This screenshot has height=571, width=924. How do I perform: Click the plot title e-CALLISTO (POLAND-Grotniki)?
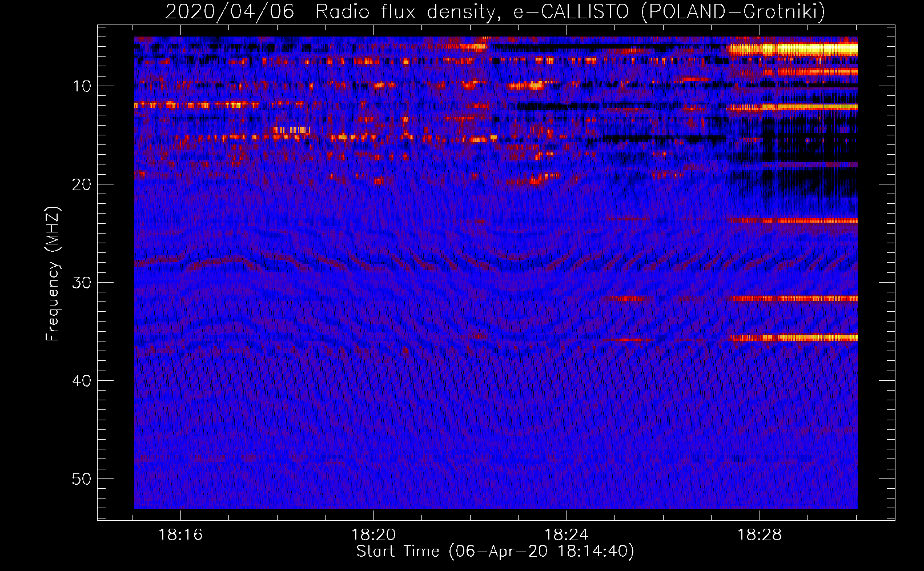[669, 11]
